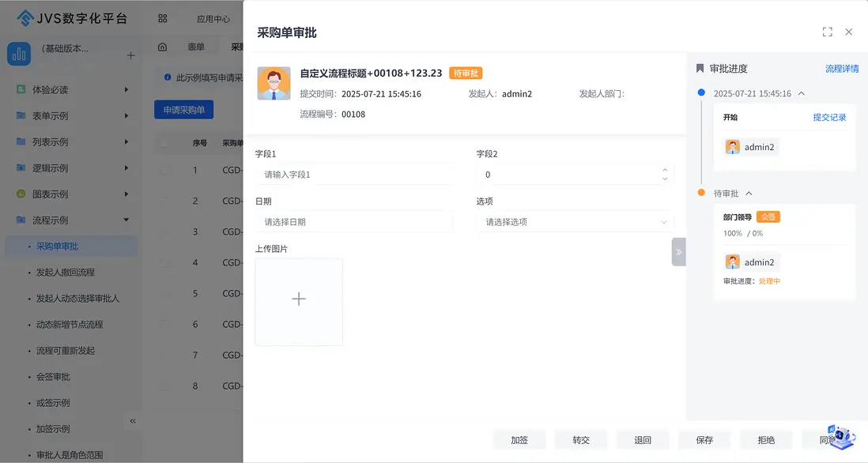Click the home icon beside the 表单 tab
This screenshot has height=463, width=868.
[163, 47]
